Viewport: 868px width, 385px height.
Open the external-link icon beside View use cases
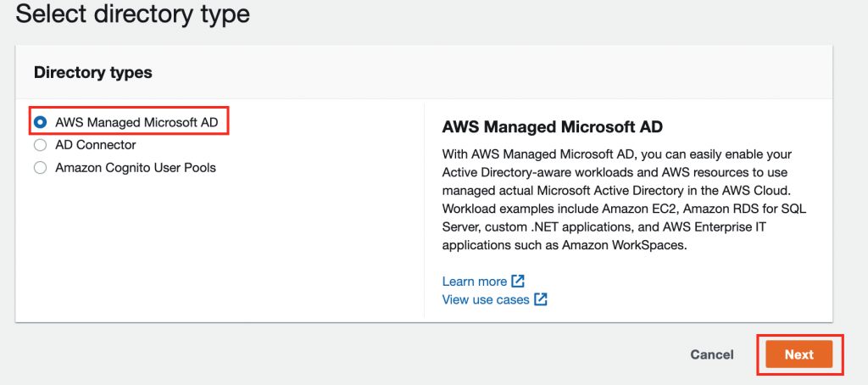click(x=540, y=299)
